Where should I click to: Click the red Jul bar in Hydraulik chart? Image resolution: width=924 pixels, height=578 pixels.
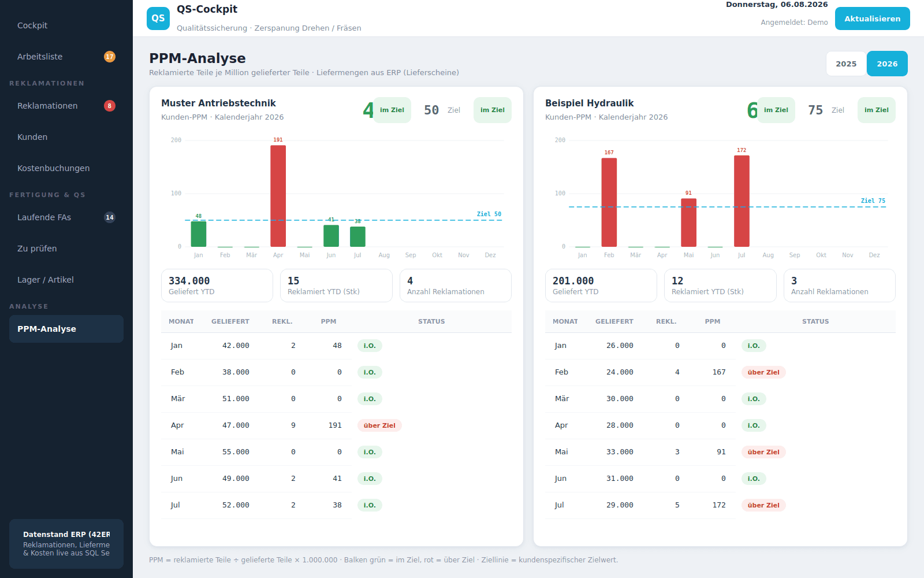tap(742, 201)
